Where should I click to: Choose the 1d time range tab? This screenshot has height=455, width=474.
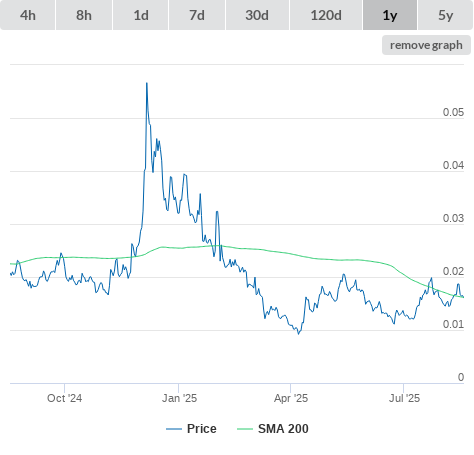(x=141, y=15)
